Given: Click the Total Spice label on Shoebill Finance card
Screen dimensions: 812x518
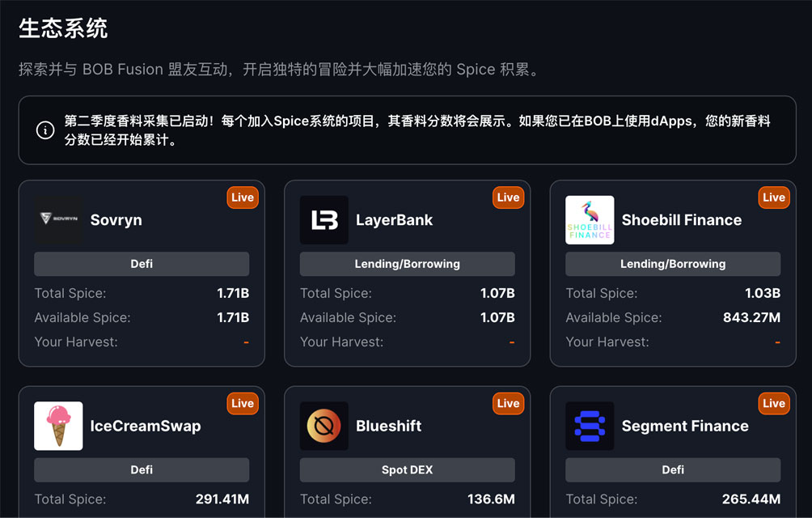Looking at the screenshot, I should [602, 293].
